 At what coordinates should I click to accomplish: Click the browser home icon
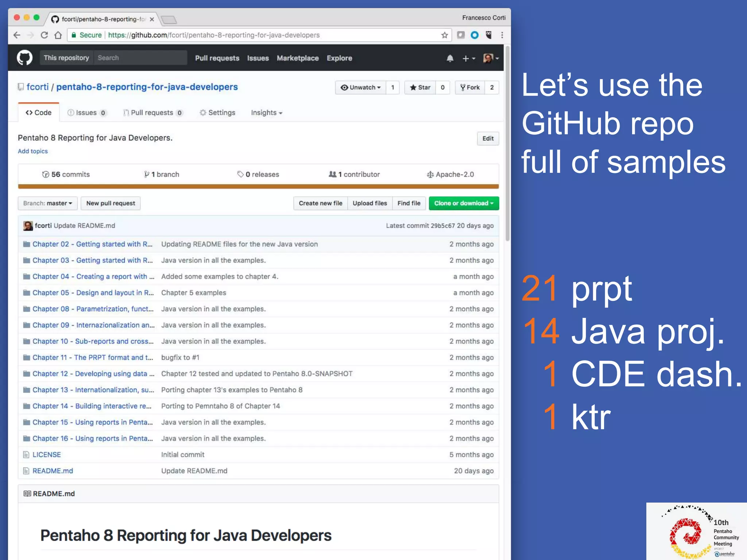[58, 35]
